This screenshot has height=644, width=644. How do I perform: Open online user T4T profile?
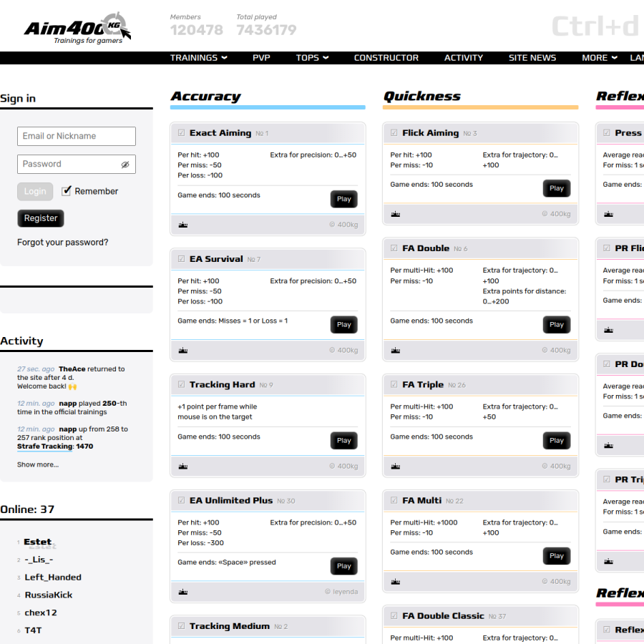[x=33, y=630]
